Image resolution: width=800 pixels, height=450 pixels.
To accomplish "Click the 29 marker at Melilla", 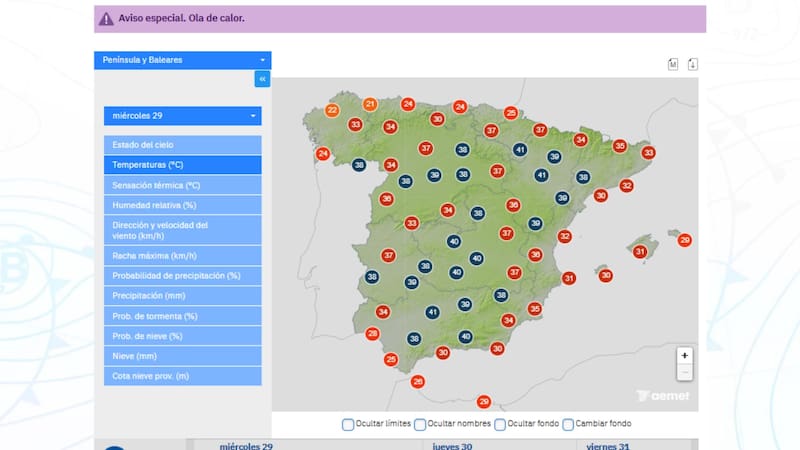I will (484, 402).
